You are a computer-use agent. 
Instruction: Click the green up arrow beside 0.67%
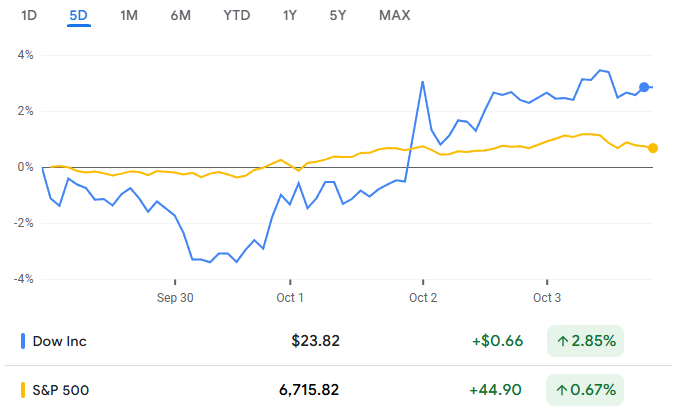tap(563, 387)
